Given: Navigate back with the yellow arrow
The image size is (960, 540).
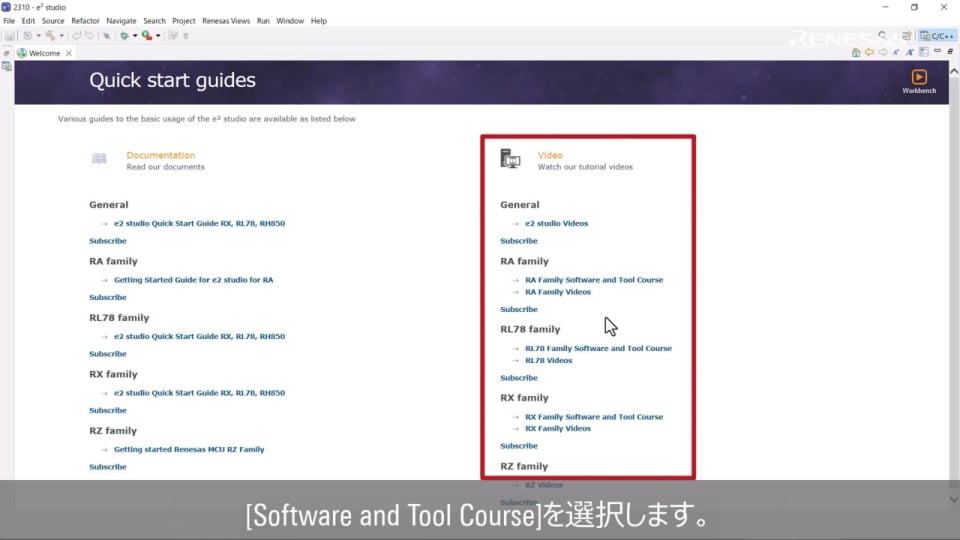Looking at the screenshot, I should point(869,52).
